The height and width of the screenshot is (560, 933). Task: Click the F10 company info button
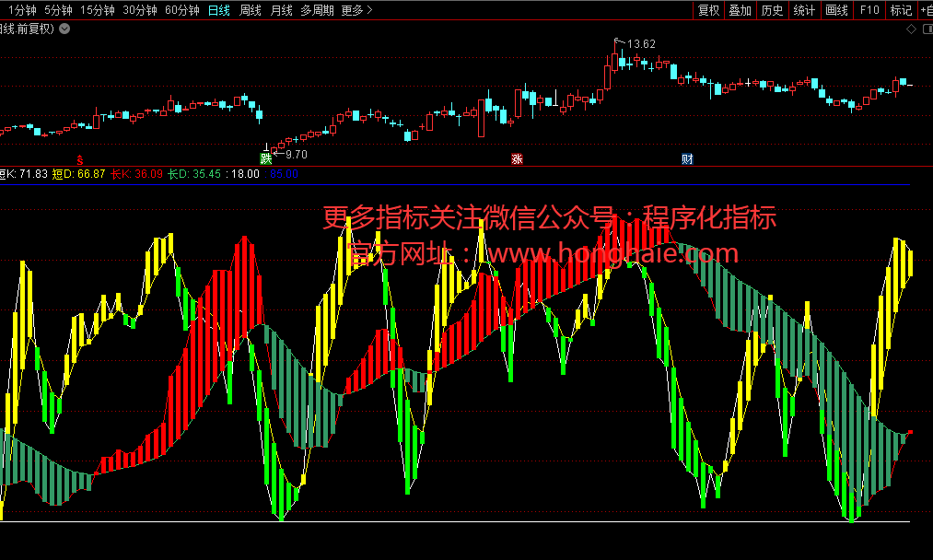(x=869, y=10)
